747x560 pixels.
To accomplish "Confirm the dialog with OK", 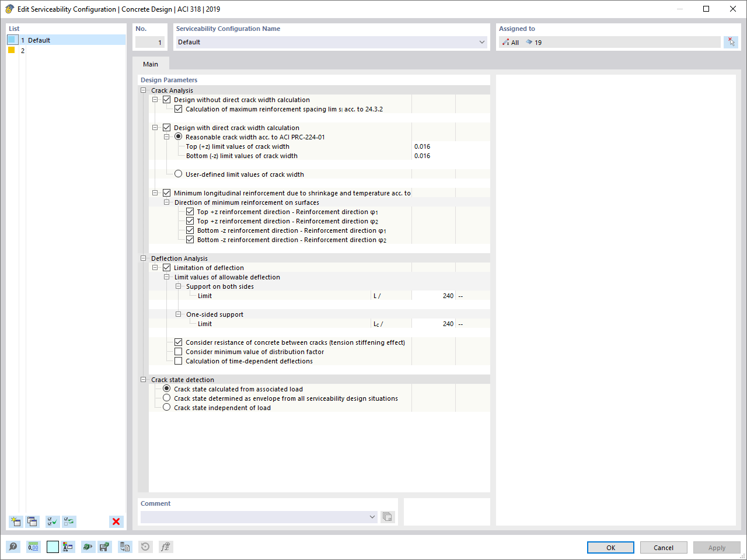I will coord(610,547).
